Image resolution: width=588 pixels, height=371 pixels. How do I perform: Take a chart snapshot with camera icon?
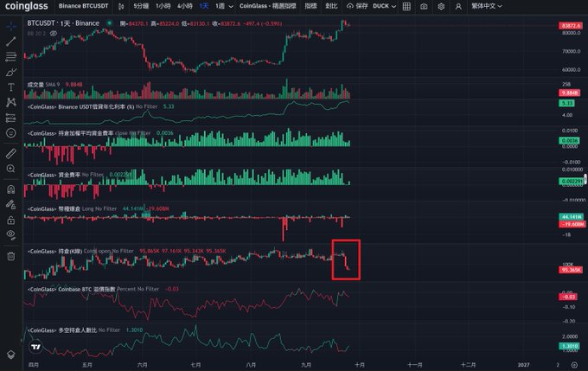coord(424,6)
